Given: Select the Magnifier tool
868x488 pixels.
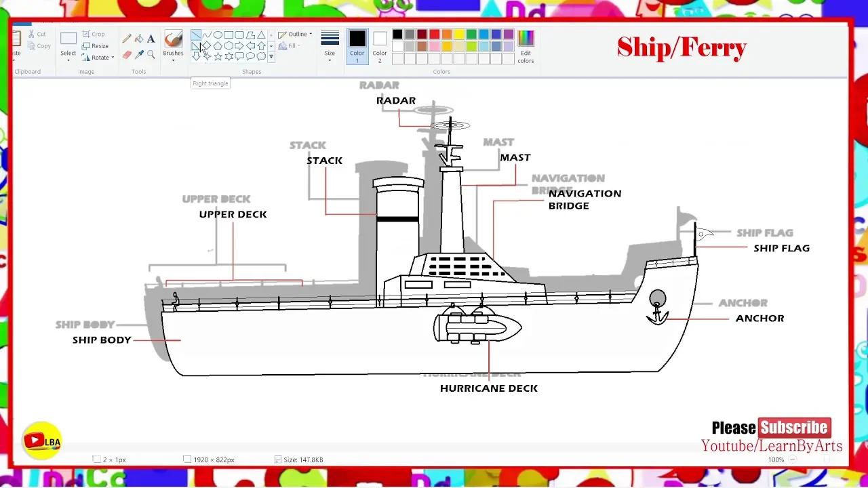Looking at the screenshot, I should pos(151,54).
